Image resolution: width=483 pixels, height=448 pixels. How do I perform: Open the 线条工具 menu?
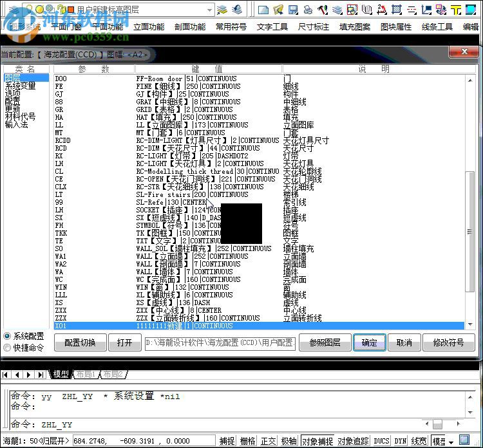[x=437, y=27]
